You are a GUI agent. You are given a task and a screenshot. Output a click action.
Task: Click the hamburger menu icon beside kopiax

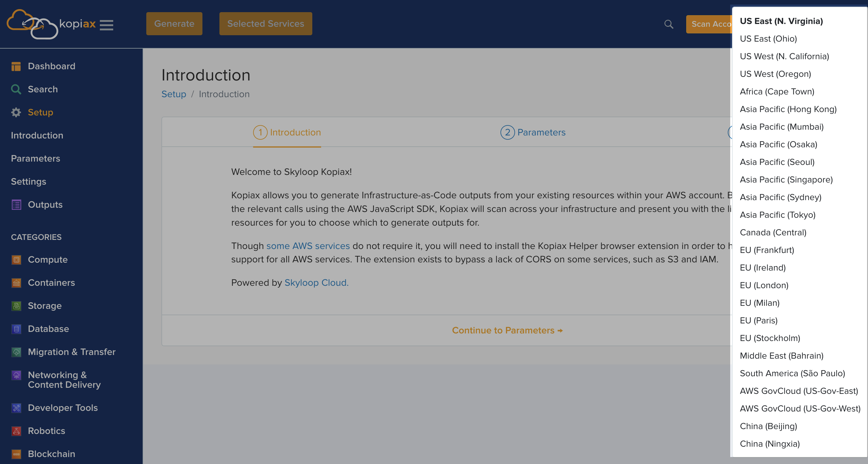click(107, 25)
